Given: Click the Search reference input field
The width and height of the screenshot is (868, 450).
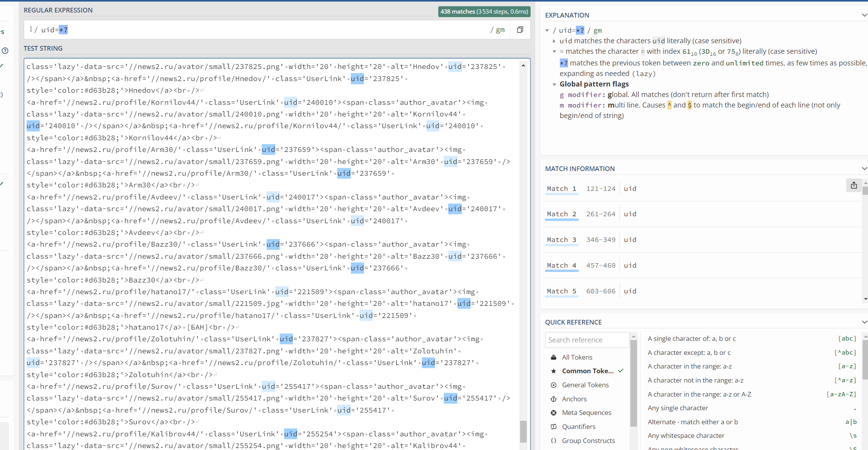Looking at the screenshot, I should [587, 340].
